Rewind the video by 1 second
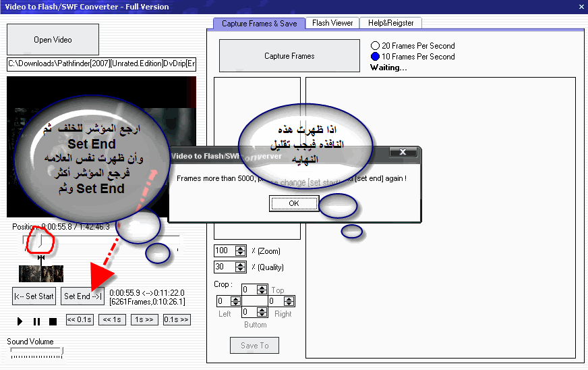The width and height of the screenshot is (588, 370). tap(111, 320)
